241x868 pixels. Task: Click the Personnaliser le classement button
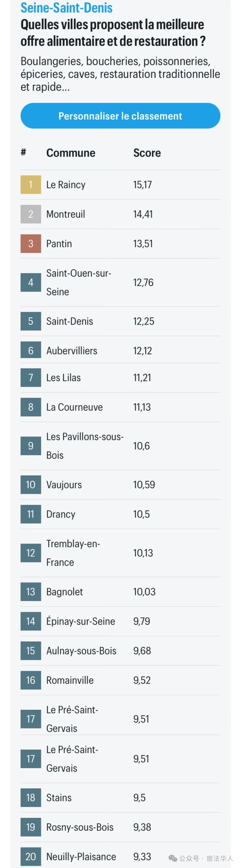pos(120,116)
